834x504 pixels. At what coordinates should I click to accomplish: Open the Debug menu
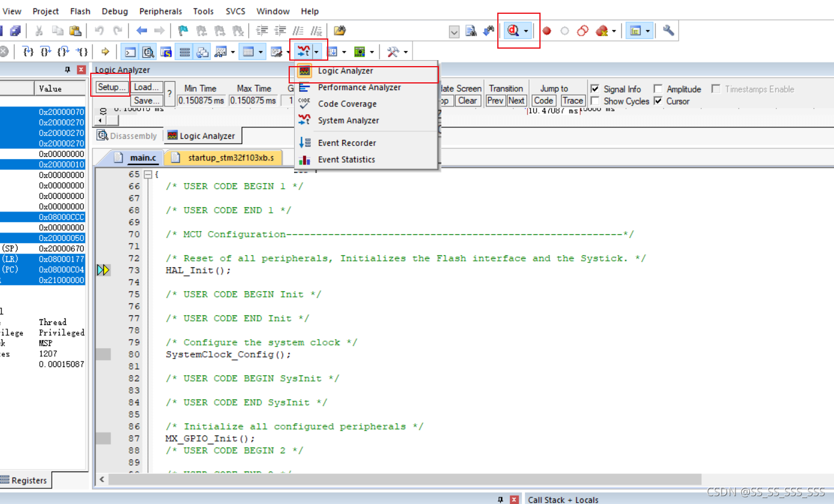tap(114, 11)
